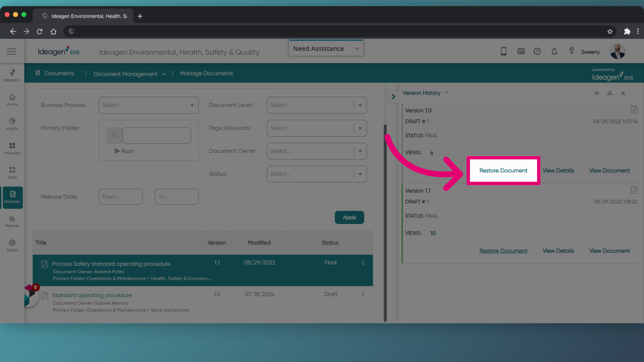Go to Documents breadcrumb
This screenshot has height=362, width=644.
click(x=59, y=73)
